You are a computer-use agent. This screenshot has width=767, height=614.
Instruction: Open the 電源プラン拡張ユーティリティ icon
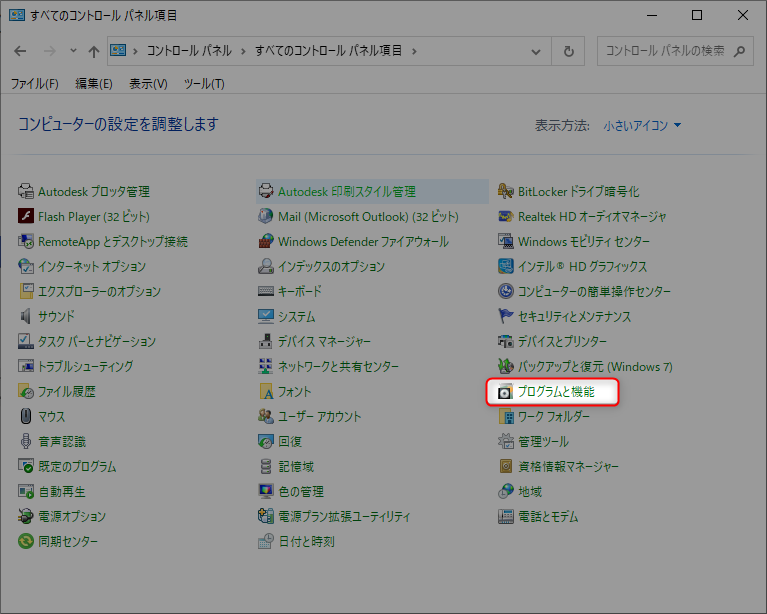(x=266, y=516)
